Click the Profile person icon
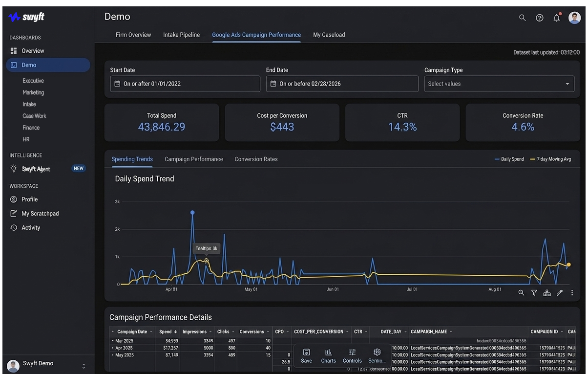The image size is (588, 374). (14, 199)
